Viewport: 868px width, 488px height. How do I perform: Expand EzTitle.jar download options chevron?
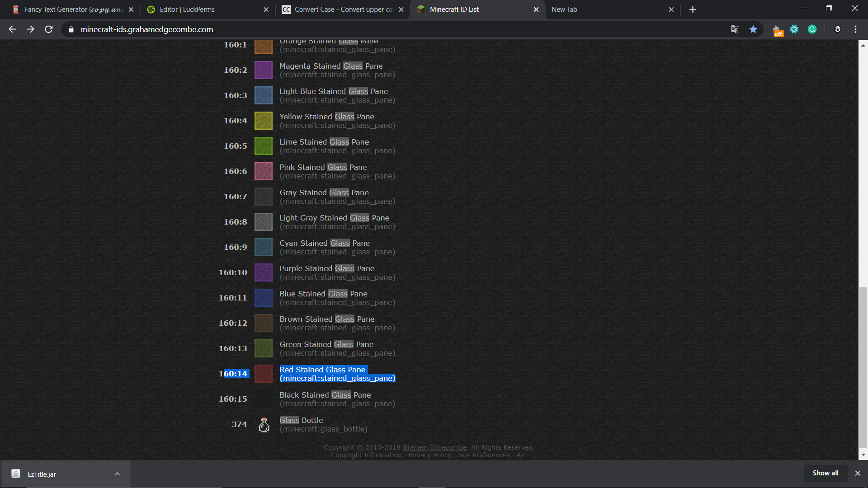(x=117, y=474)
